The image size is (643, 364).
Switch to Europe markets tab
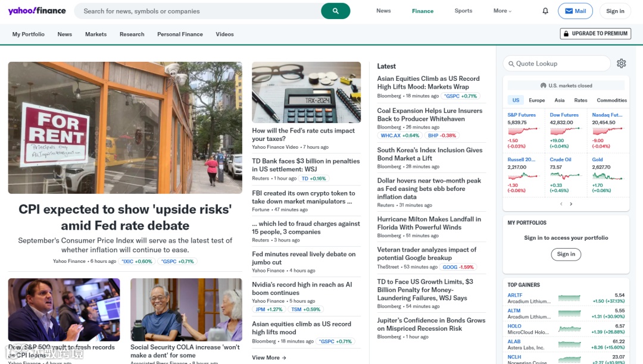(537, 101)
